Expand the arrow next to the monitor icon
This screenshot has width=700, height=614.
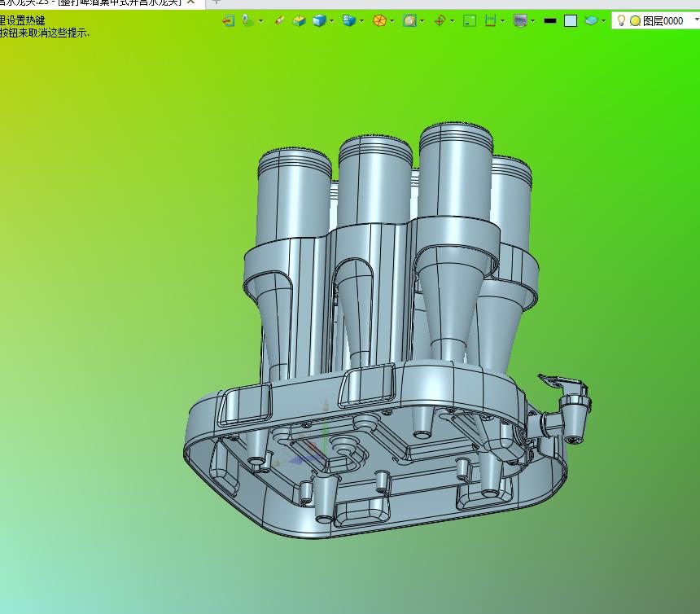(x=533, y=21)
